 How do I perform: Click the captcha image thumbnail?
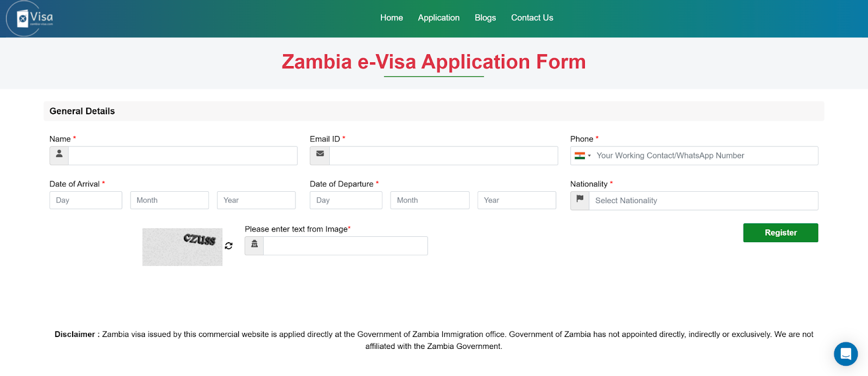click(x=182, y=247)
